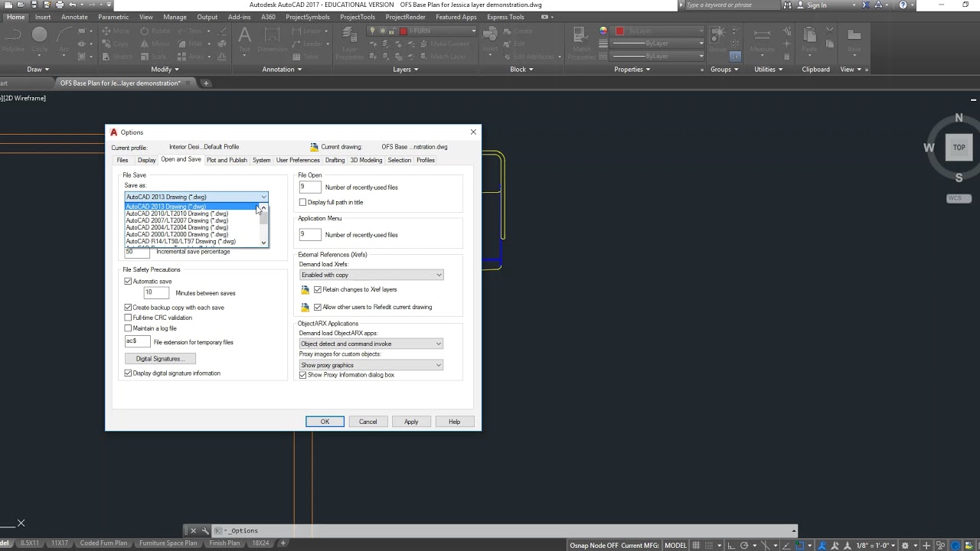Open the Annotate ribbon tab
The image size is (980, 551).
(74, 17)
